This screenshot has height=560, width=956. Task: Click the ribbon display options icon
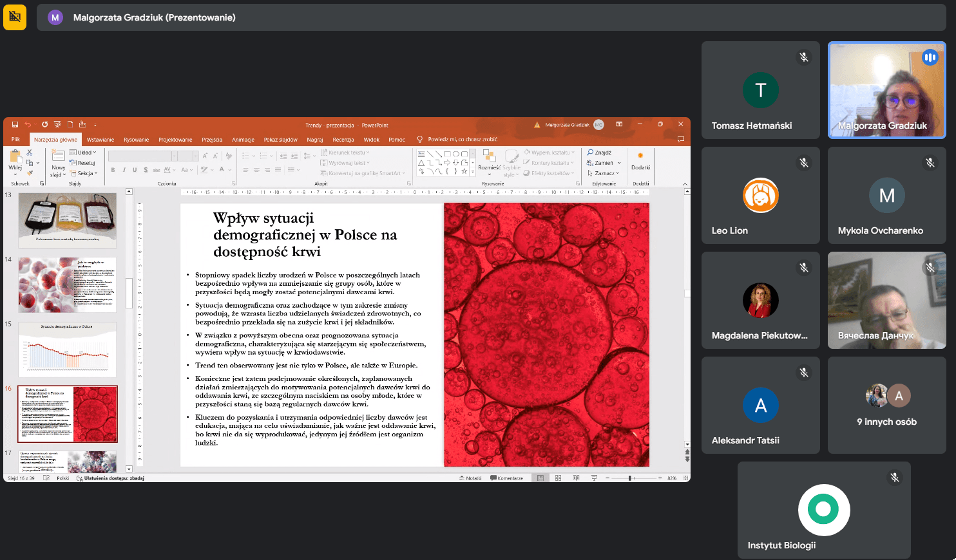(619, 124)
